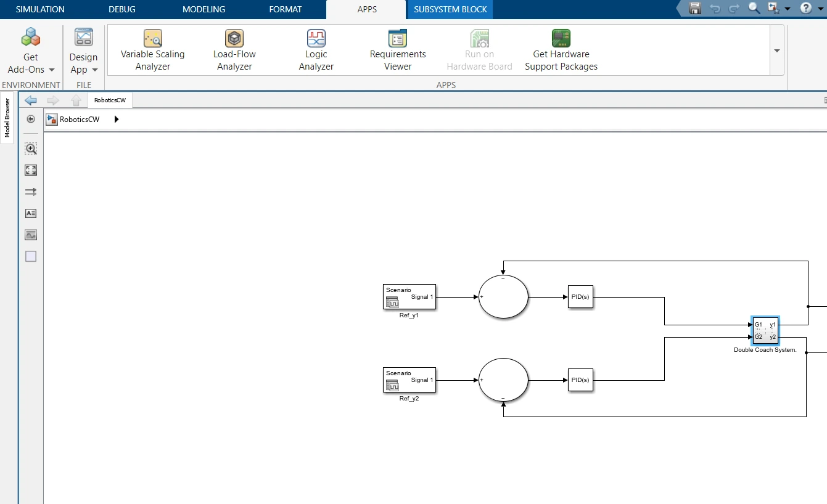Launch the Variable Scaling Analyzer

152,49
